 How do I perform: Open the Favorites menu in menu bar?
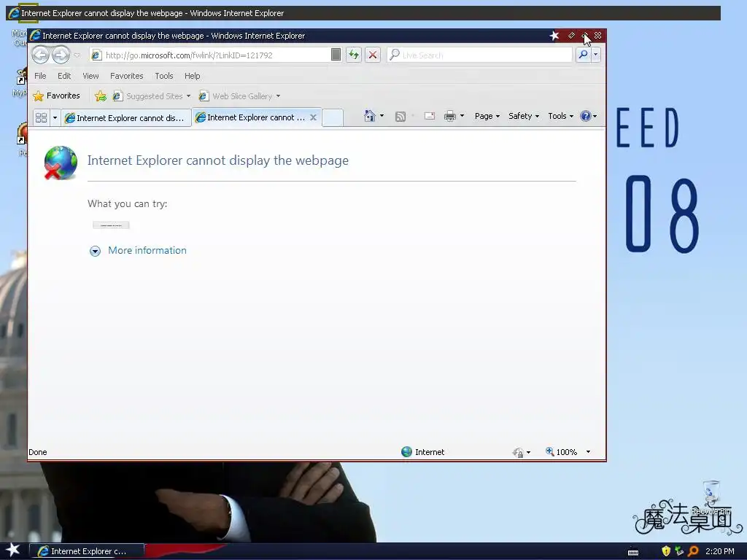[127, 76]
